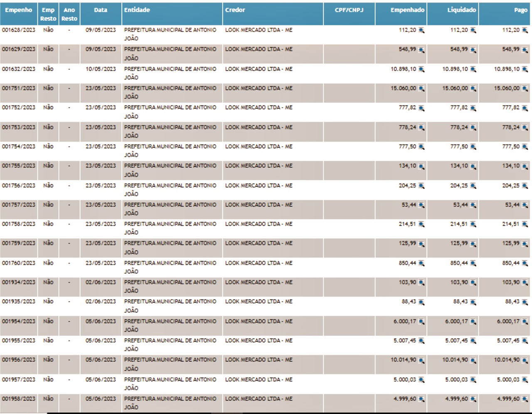This screenshot has width=532, height=414.
Task: Click magnifier next to Liquidado 125,99
Action: 473,244
